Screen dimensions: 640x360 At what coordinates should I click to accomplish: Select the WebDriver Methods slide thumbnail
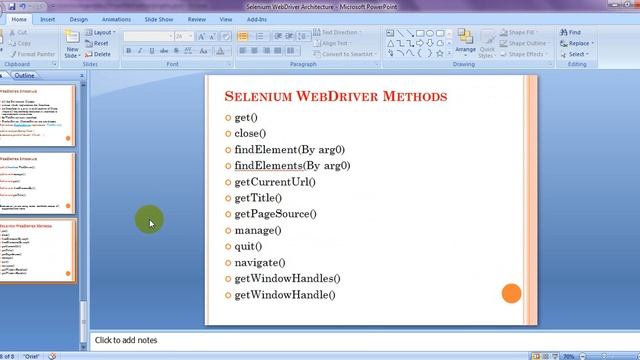click(x=38, y=251)
